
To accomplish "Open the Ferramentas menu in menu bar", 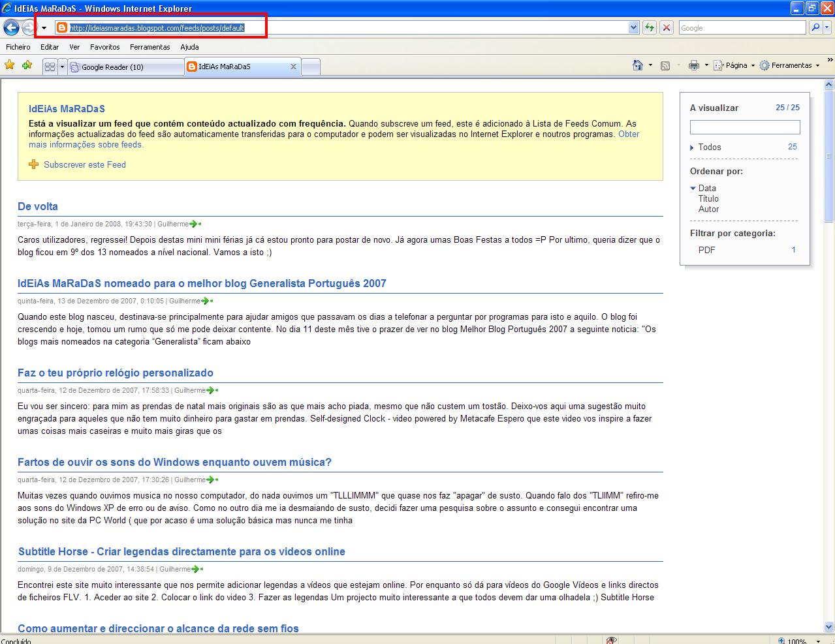I will tap(150, 47).
